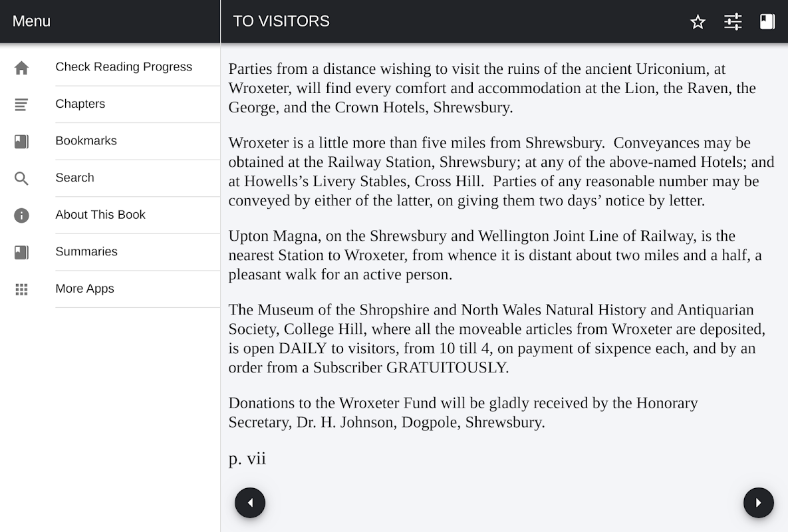The width and height of the screenshot is (788, 532).
Task: Select More Apps menu entry
Action: (85, 289)
